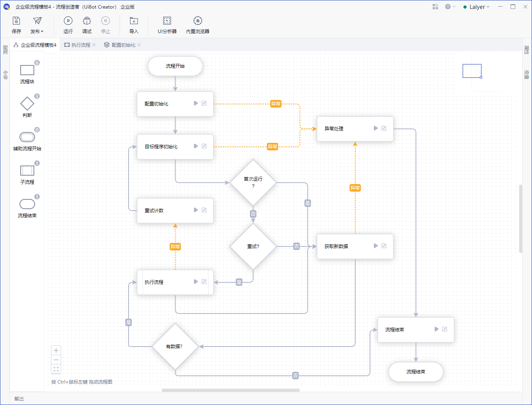This screenshot has height=405, width=532.
Task: Switch to the 企业级流程模板4 tab
Action: point(35,45)
